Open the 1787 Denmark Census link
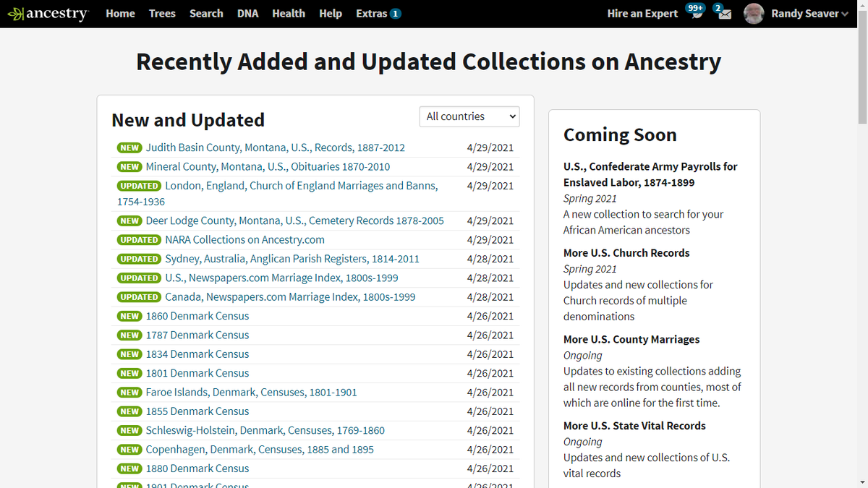The width and height of the screenshot is (868, 488). click(x=197, y=335)
